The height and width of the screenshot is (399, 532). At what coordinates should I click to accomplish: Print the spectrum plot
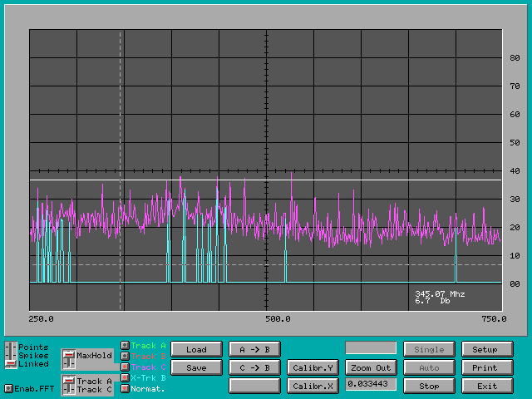coord(487,367)
